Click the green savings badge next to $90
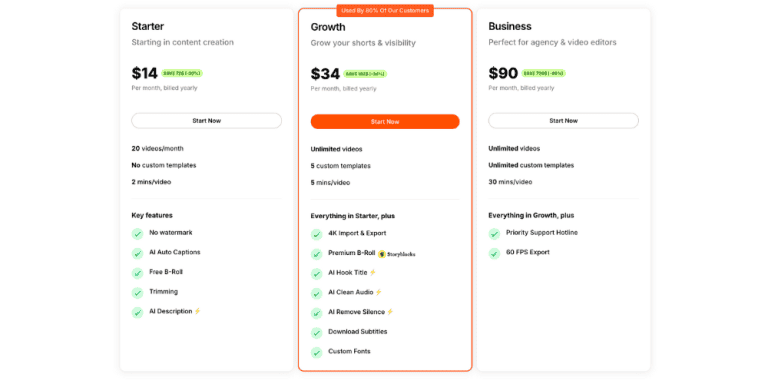Viewport: 768px width, 384px height. [543, 73]
